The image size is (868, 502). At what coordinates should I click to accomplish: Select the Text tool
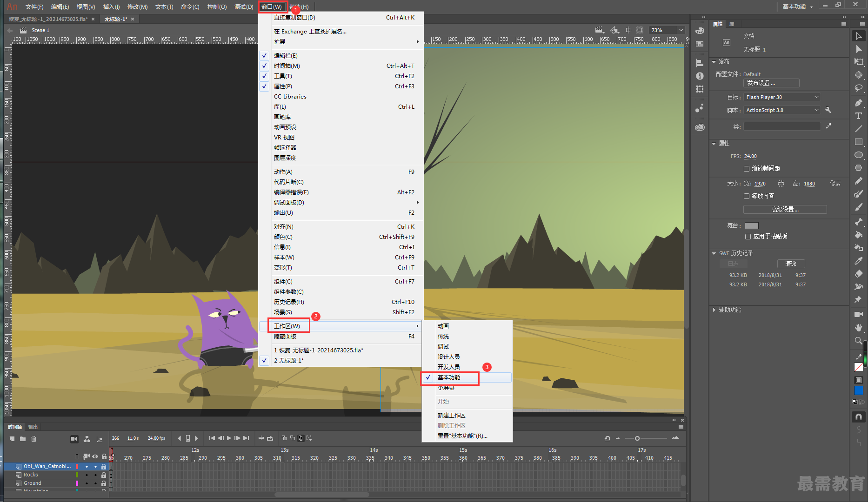[x=859, y=116]
